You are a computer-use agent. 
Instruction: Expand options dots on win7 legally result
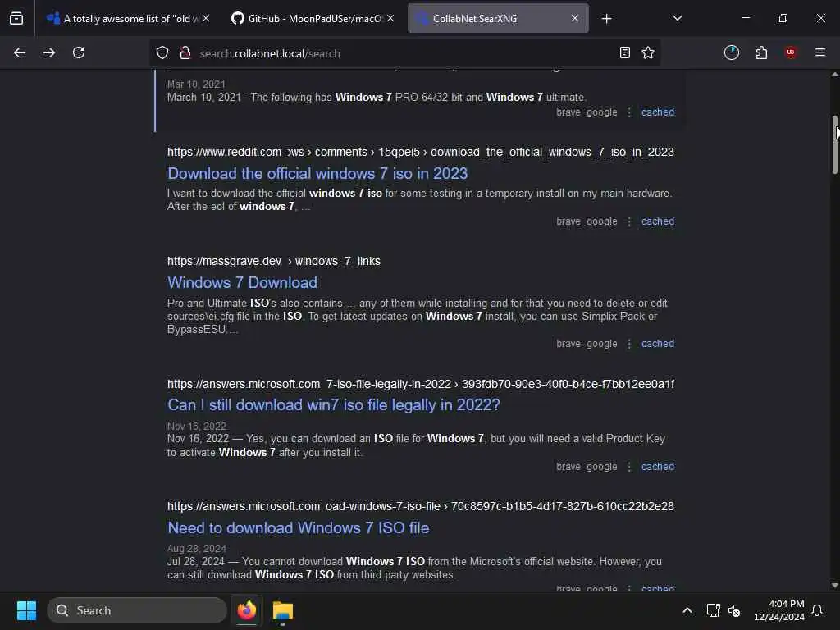[629, 467]
